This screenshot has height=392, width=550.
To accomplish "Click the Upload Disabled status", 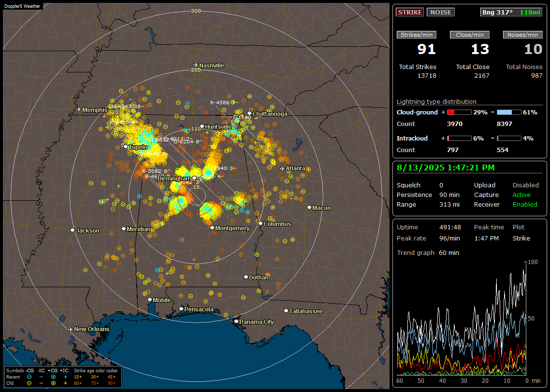I will click(x=525, y=185).
